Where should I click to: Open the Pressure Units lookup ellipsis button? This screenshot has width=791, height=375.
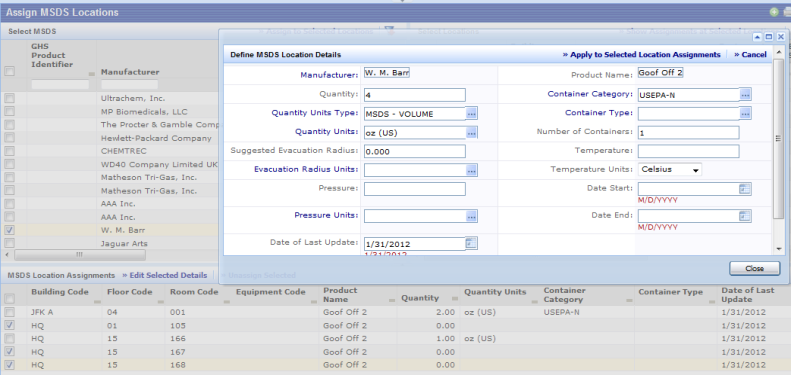coord(472,217)
